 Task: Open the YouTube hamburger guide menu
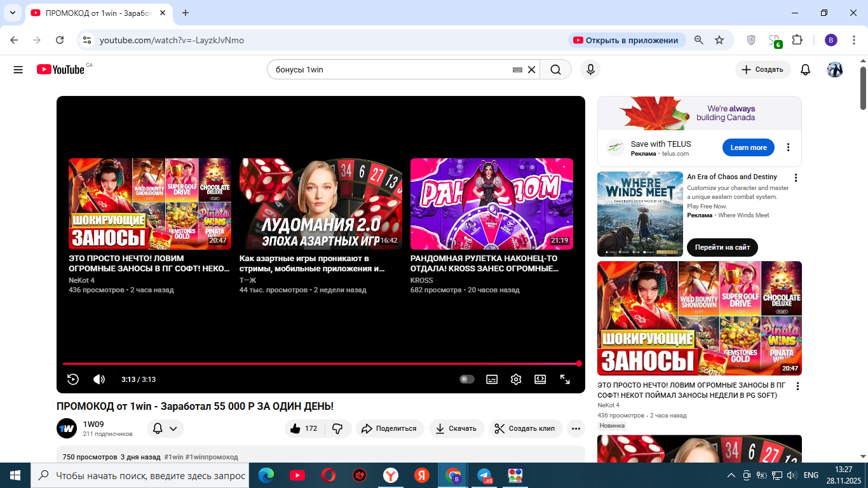click(18, 70)
